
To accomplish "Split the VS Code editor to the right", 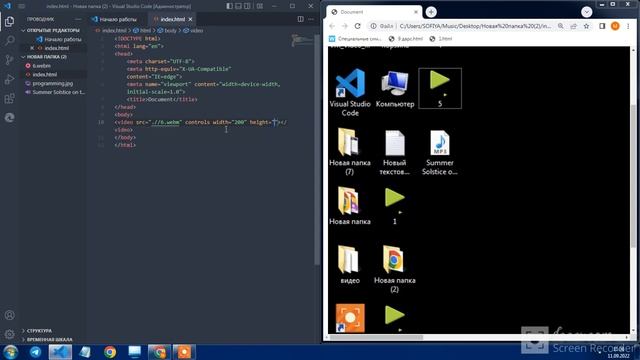I will pyautogui.click(x=300, y=19).
